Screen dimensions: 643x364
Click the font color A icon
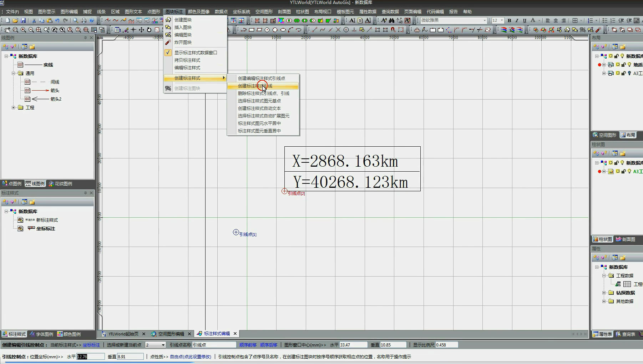click(x=532, y=21)
